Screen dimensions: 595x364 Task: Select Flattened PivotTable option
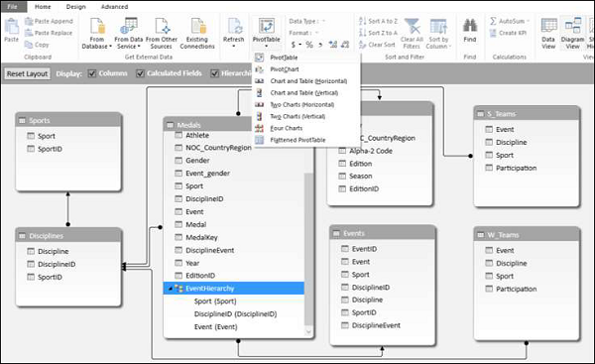coord(305,140)
